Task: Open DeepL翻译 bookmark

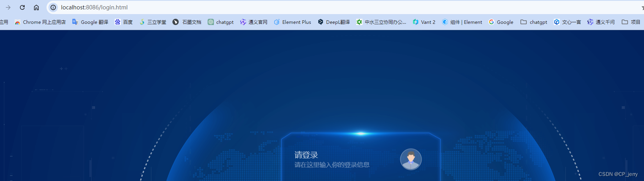Action: click(334, 22)
